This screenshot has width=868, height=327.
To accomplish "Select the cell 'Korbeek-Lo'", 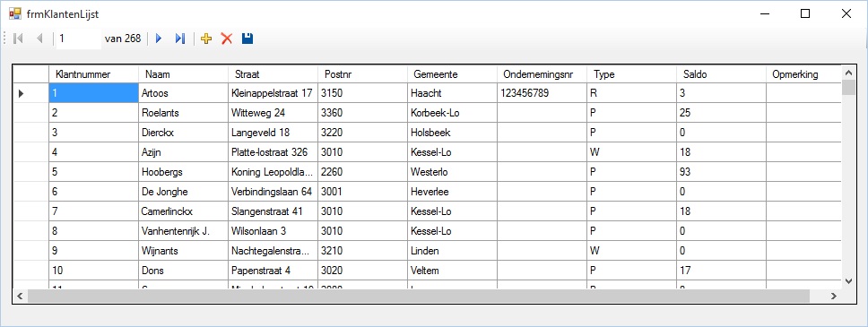I will [452, 113].
